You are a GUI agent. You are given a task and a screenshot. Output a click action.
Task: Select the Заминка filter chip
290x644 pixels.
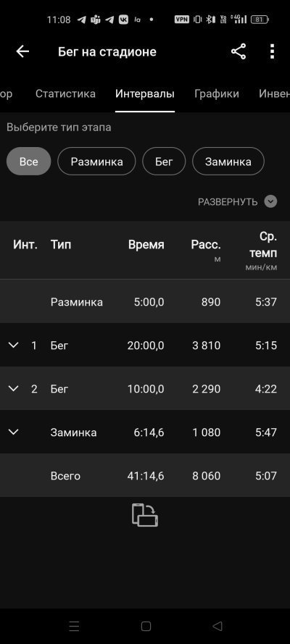pyautogui.click(x=228, y=162)
